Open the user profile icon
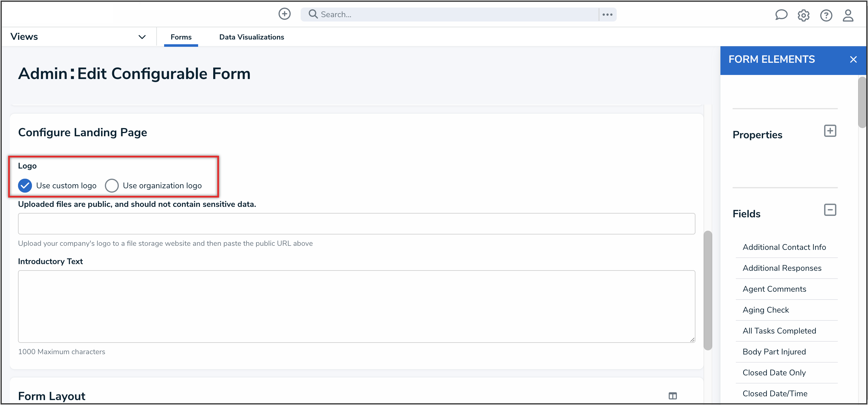The height and width of the screenshot is (405, 868). (x=848, y=15)
